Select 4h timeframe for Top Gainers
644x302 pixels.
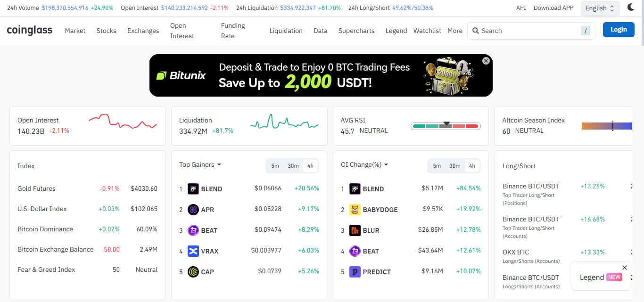[x=310, y=166]
